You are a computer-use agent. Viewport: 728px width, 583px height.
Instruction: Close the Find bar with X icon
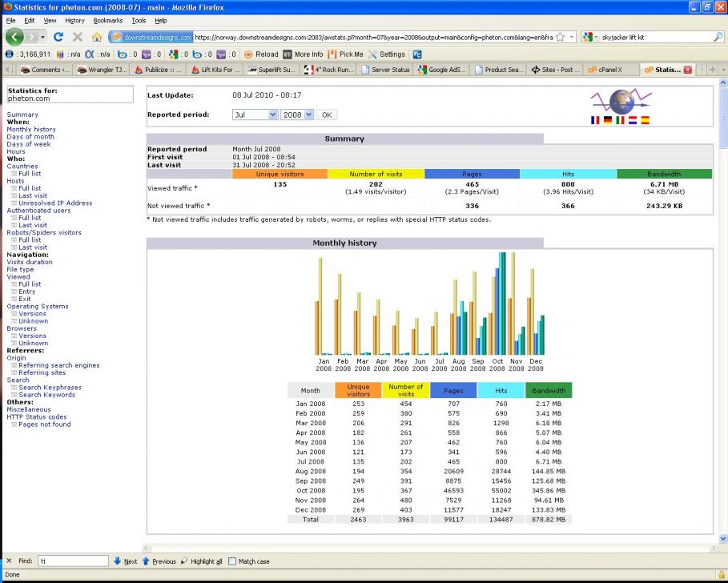(8, 561)
